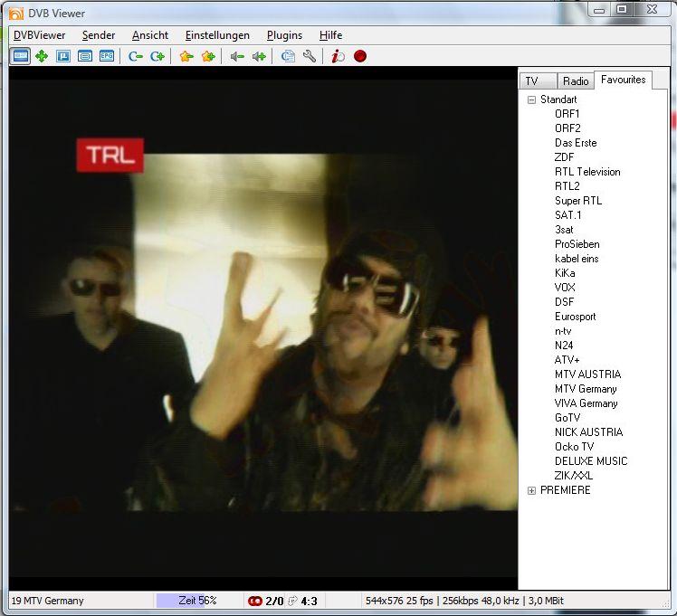The width and height of the screenshot is (677, 616).
Task: Switch to SAT.1 channel
Action: point(567,215)
